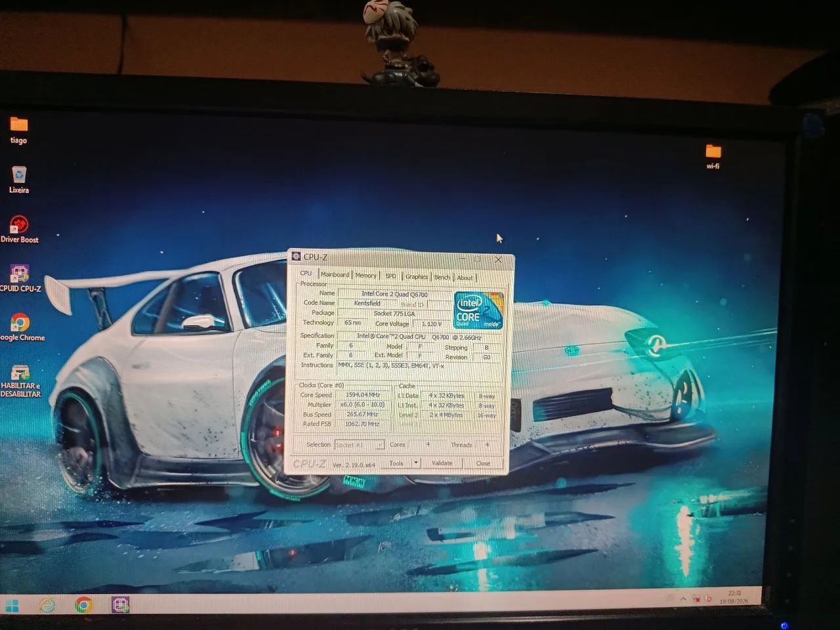840x630 pixels.
Task: Switch to the Mainboard tab
Action: (x=335, y=274)
